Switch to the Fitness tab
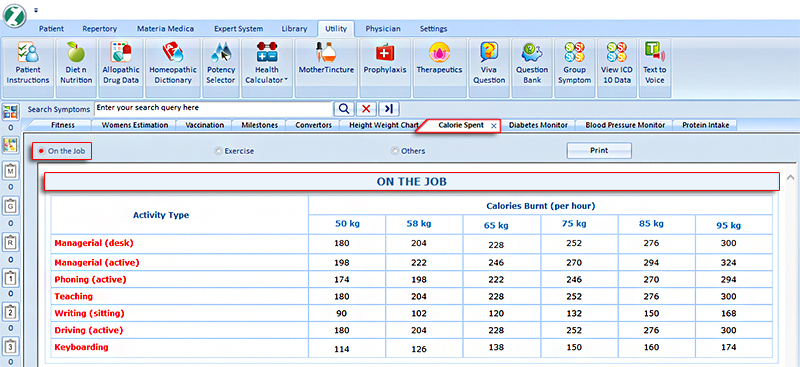 (63, 125)
